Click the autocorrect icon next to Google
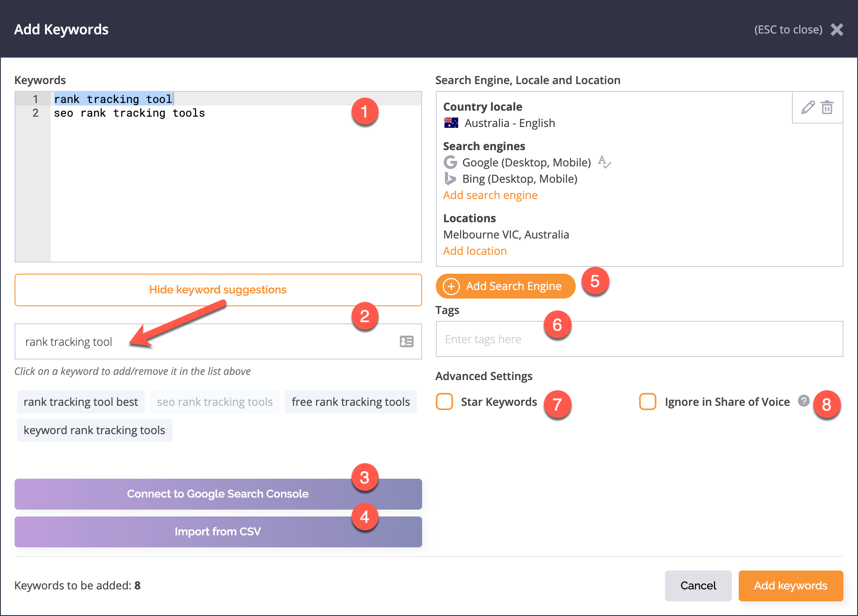The image size is (858, 616). pyautogui.click(x=604, y=162)
